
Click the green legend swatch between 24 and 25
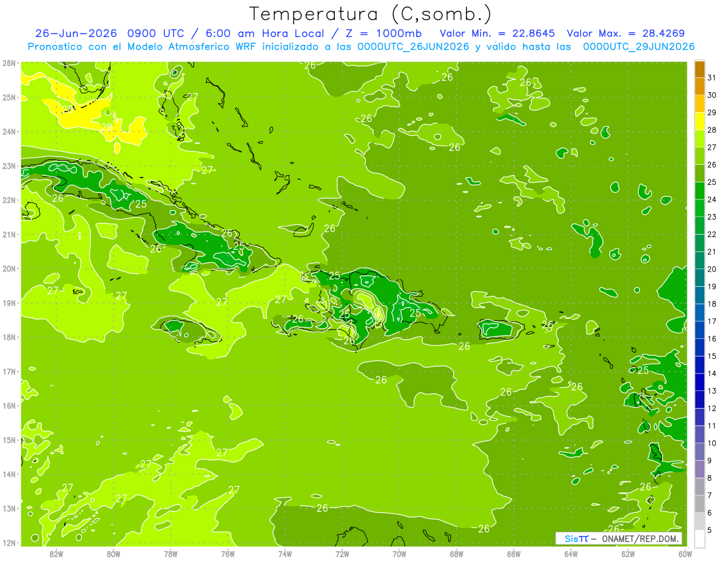(699, 191)
